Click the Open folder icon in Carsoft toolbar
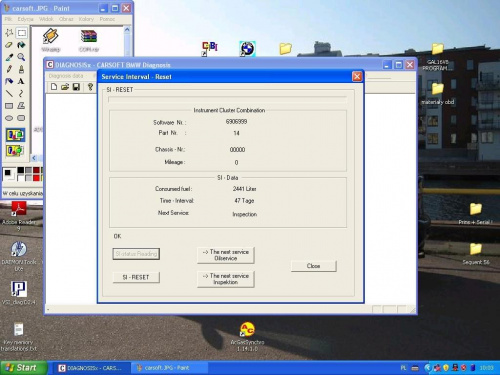Screen dimensions: 500x375 65,87
